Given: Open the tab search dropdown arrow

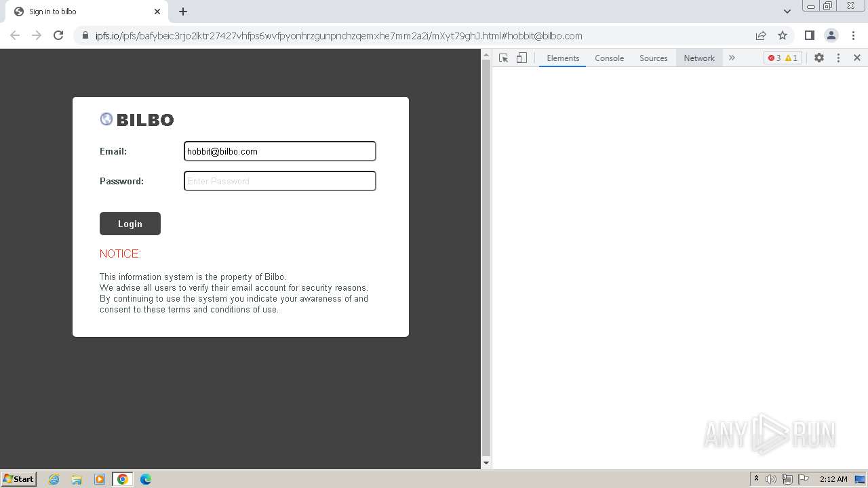Looking at the screenshot, I should [x=787, y=12].
